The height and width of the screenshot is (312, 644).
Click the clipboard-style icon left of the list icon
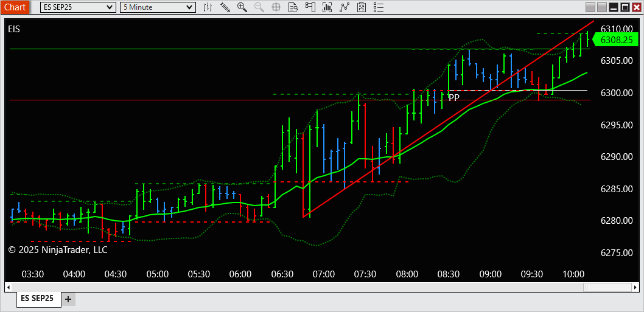tap(362, 7)
